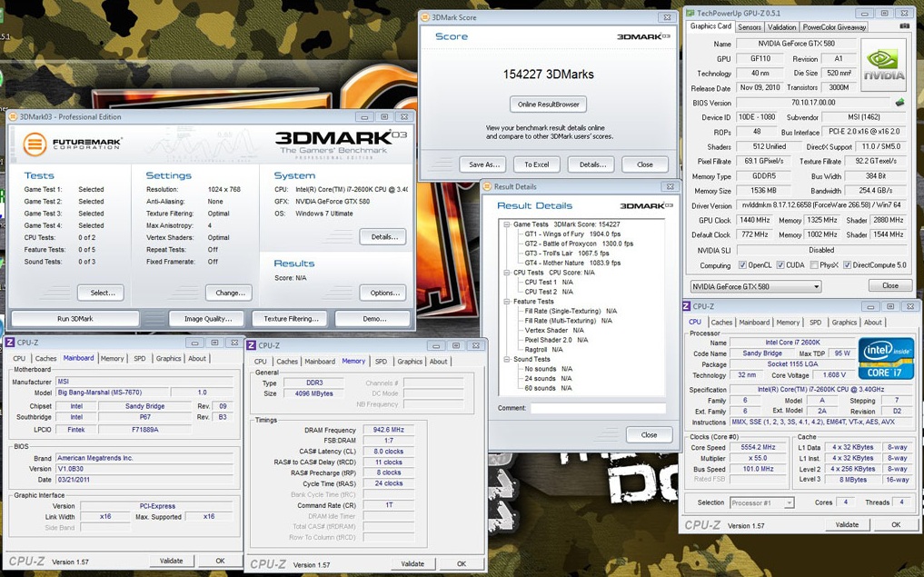The height and width of the screenshot is (577, 924).
Task: Click the Intel Core i7 logo in CPU-Z
Action: click(x=886, y=358)
